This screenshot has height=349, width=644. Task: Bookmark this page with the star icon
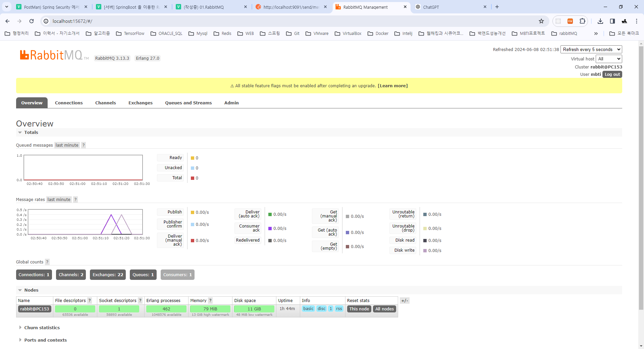541,21
